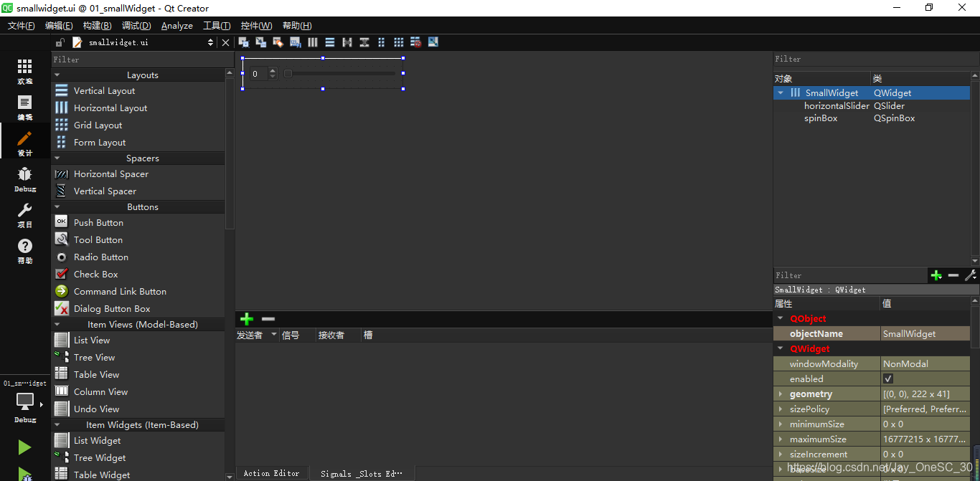Select the Horizontal Layout widget item
Viewport: 980px width, 481px height.
(138, 108)
